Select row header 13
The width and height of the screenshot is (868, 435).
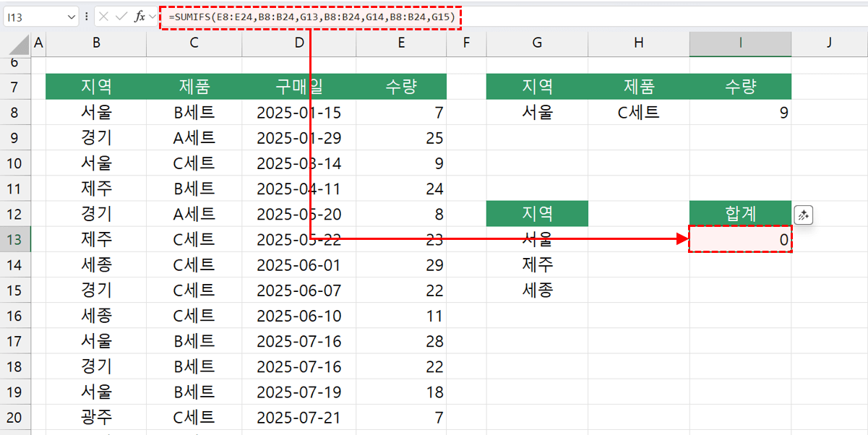(14, 240)
